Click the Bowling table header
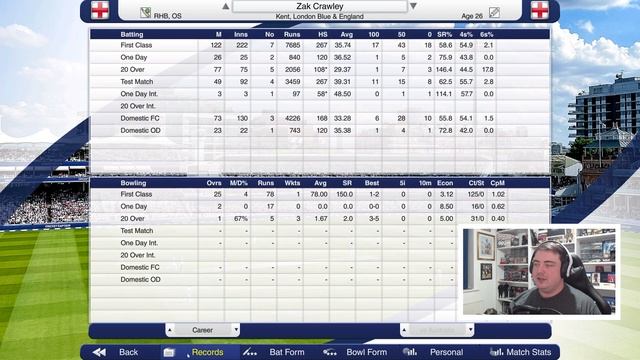Image resolution: width=640 pixels, height=360 pixels. pos(320,183)
